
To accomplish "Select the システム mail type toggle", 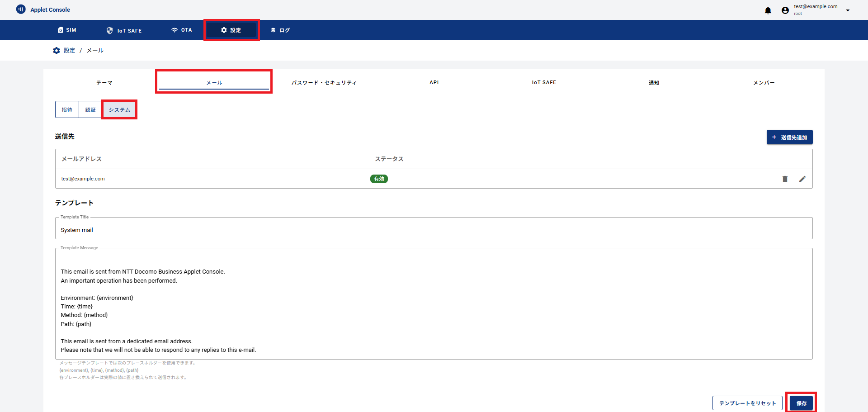I will click(x=119, y=110).
